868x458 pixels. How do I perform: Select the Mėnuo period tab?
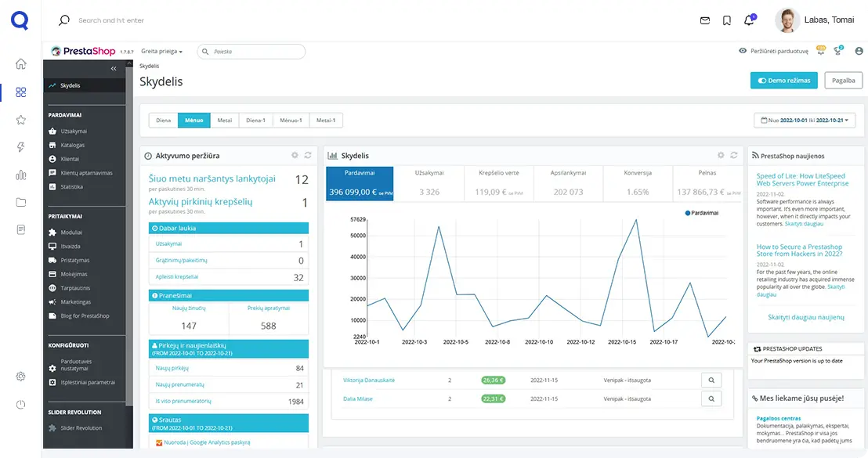pos(193,120)
